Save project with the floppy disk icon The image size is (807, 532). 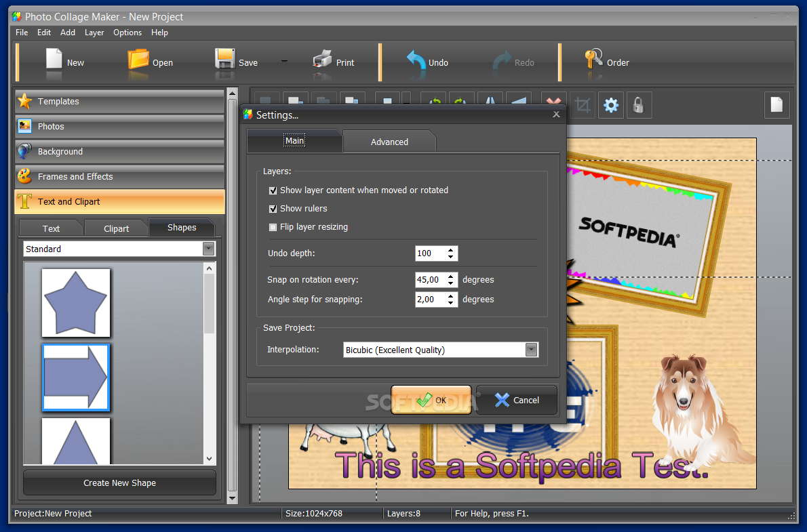tap(224, 59)
